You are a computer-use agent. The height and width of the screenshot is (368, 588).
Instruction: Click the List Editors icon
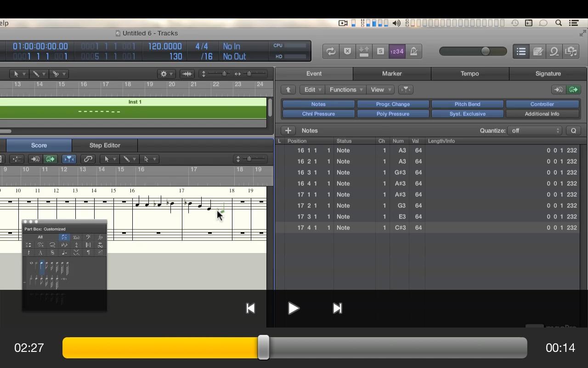[x=521, y=52]
